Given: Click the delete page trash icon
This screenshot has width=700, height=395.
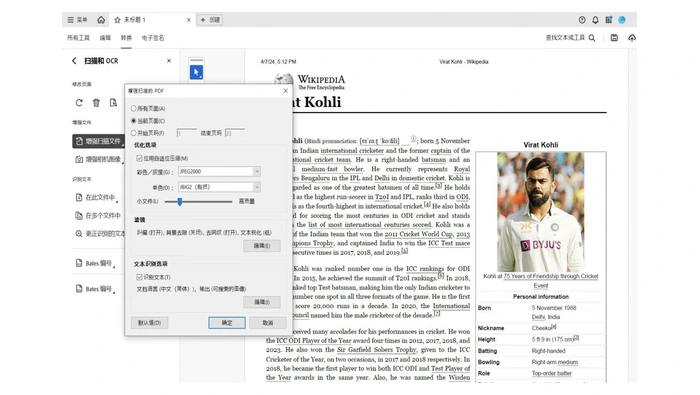Looking at the screenshot, I should (96, 103).
